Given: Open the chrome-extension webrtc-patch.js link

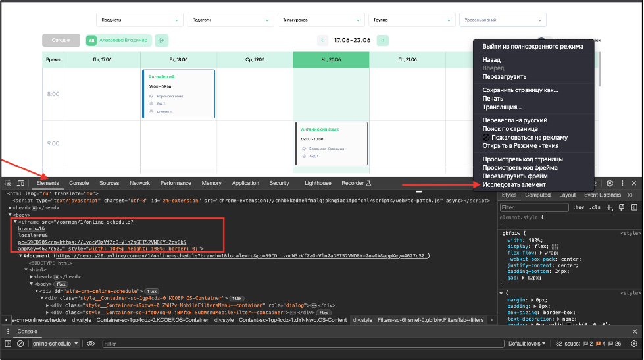Looking at the screenshot, I should coord(330,201).
